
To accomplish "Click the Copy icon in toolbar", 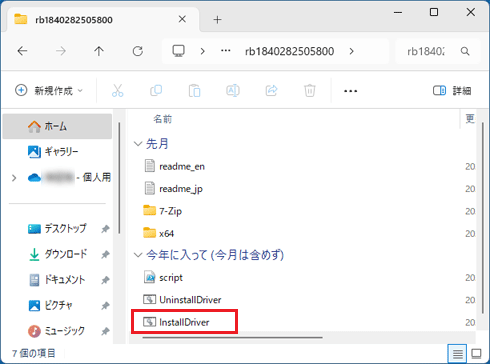I will (156, 90).
